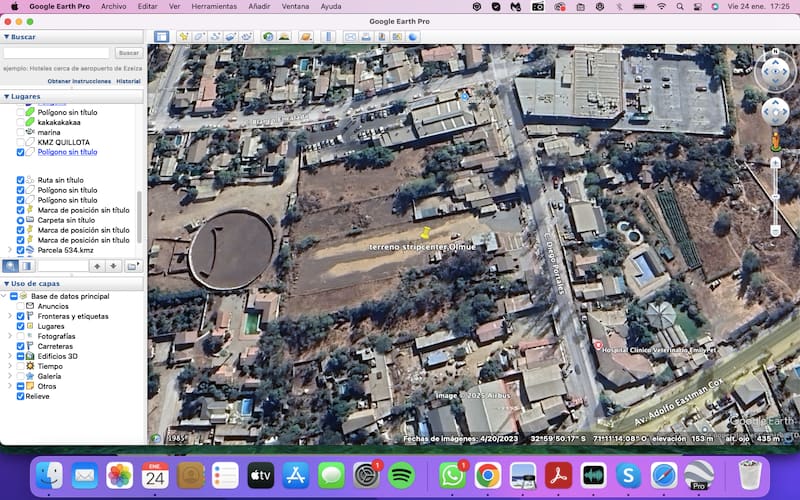The width and height of the screenshot is (800, 500).
Task: Click the Hospital Clínico Veterinario map marker
Action: pos(598,345)
